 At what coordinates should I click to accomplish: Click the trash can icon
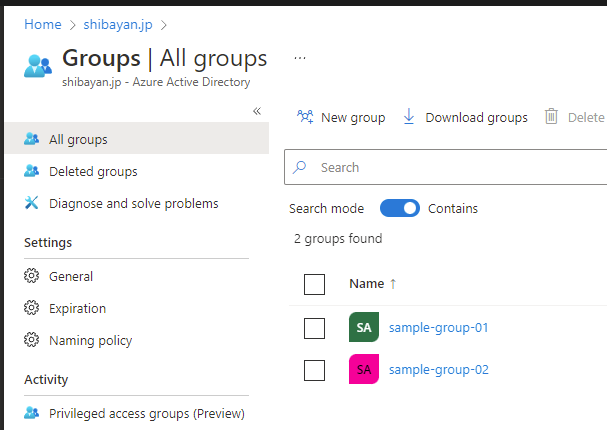click(x=551, y=116)
